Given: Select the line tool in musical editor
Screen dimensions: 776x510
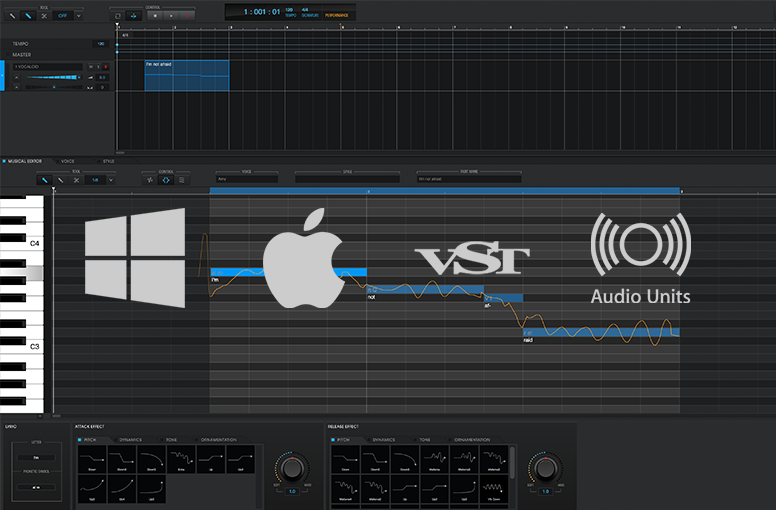Looking at the screenshot, I should 60,180.
